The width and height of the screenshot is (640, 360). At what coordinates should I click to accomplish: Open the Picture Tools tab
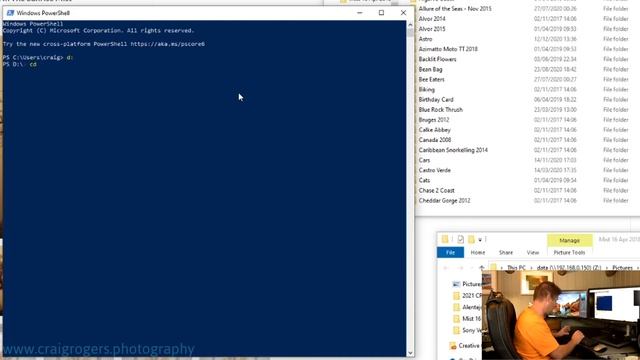coord(569,253)
